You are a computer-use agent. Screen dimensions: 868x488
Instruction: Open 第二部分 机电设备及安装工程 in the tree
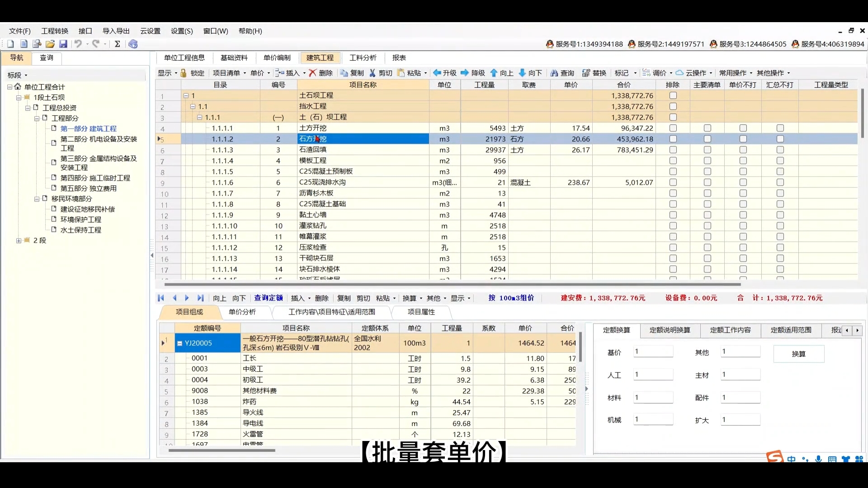[99, 144]
